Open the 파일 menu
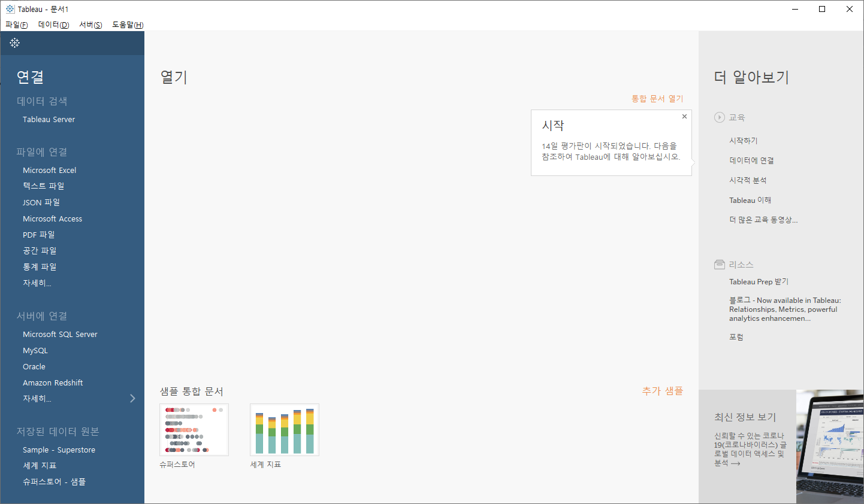This screenshot has width=864, height=504. coord(17,25)
